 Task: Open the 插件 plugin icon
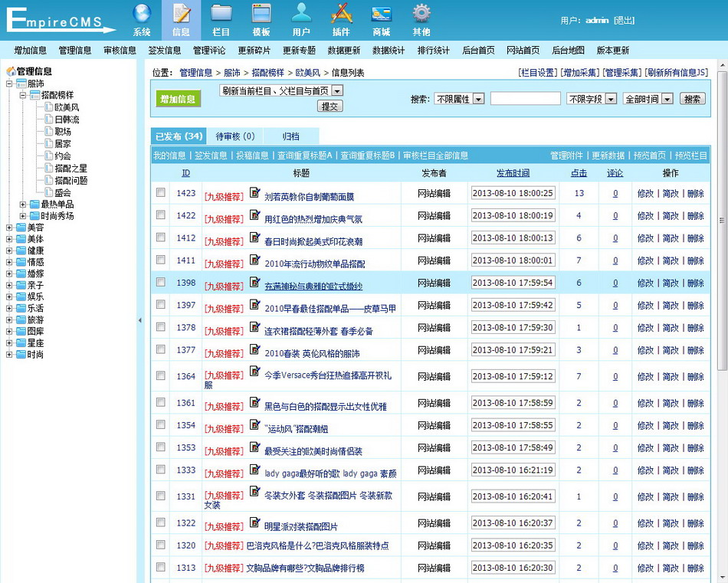click(341, 15)
